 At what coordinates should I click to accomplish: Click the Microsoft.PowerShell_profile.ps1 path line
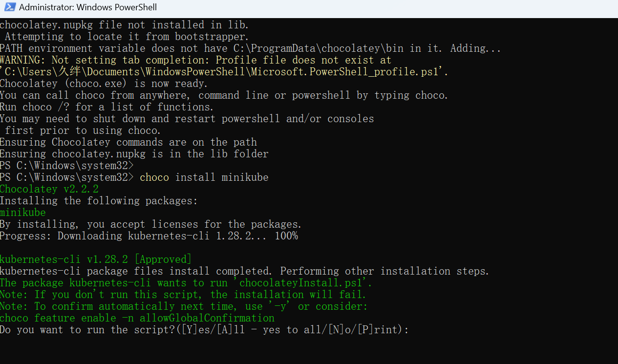[x=224, y=72]
